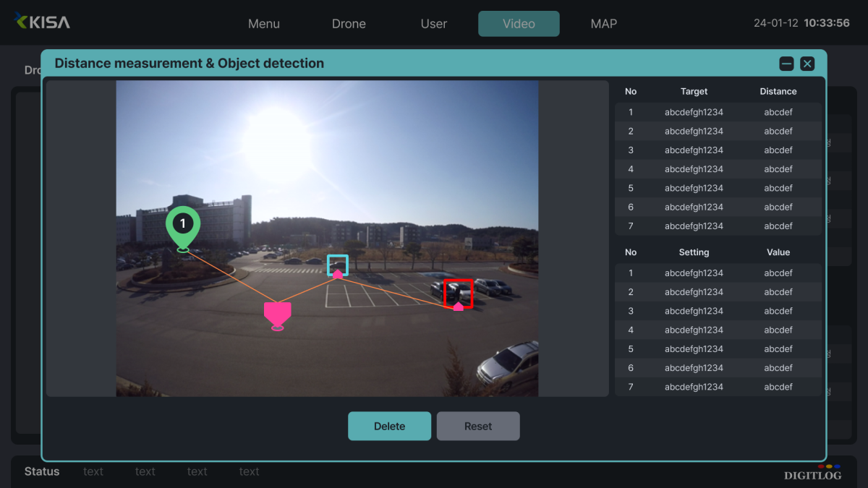Switch to the Drone tab
868x488 pixels.
click(x=349, y=24)
